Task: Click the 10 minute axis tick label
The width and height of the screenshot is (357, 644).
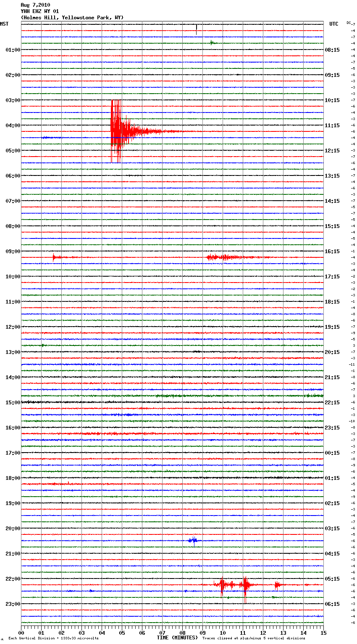Action: tap(223, 633)
